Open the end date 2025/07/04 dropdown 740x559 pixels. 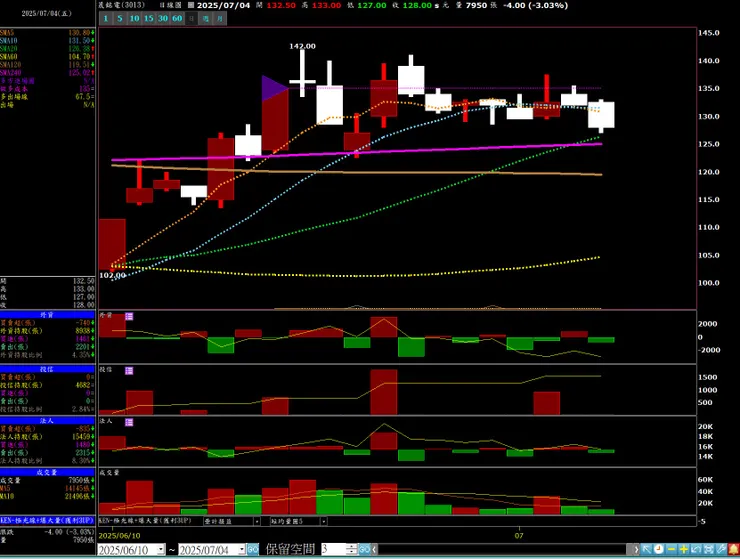click(x=242, y=550)
